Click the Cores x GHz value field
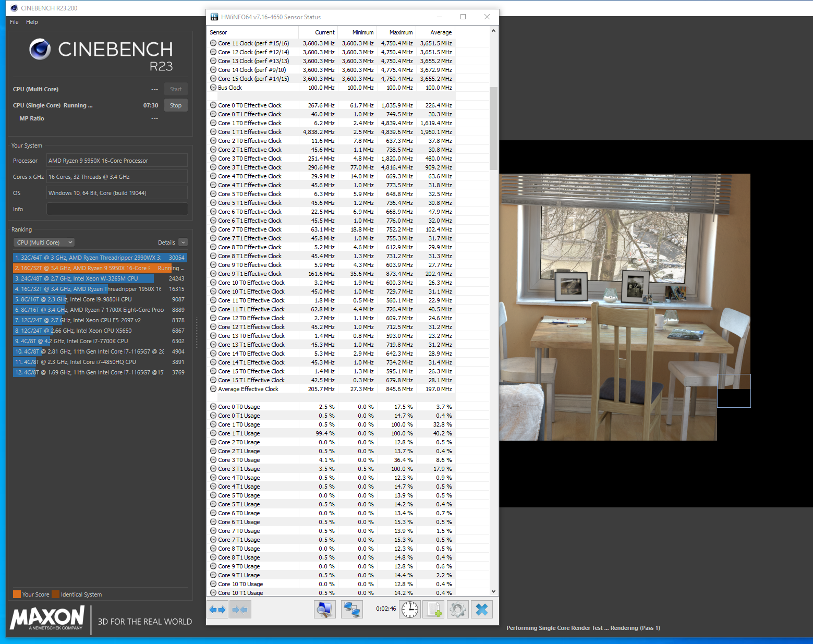 coord(117,177)
